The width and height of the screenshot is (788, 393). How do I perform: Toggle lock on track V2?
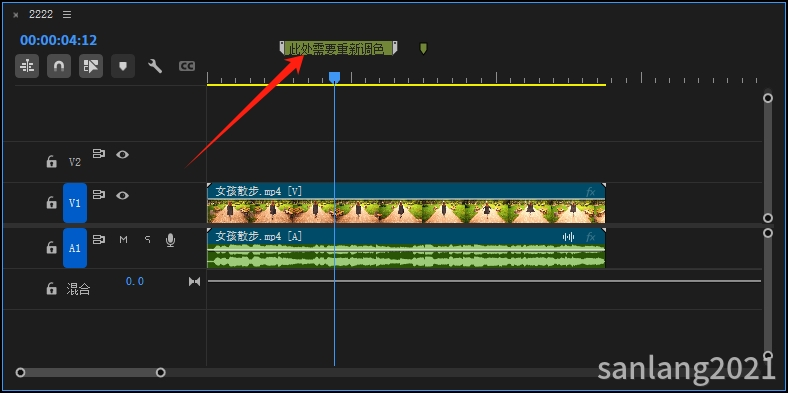pyautogui.click(x=51, y=161)
